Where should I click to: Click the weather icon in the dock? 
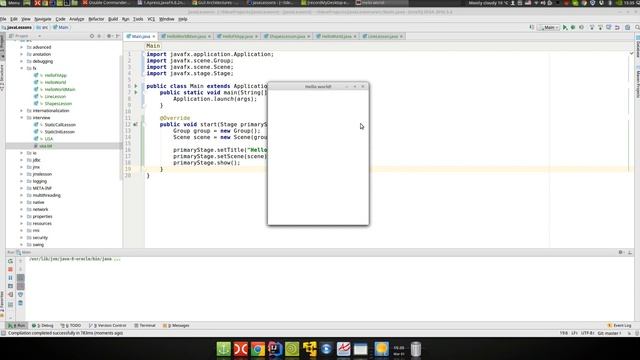coord(381,349)
